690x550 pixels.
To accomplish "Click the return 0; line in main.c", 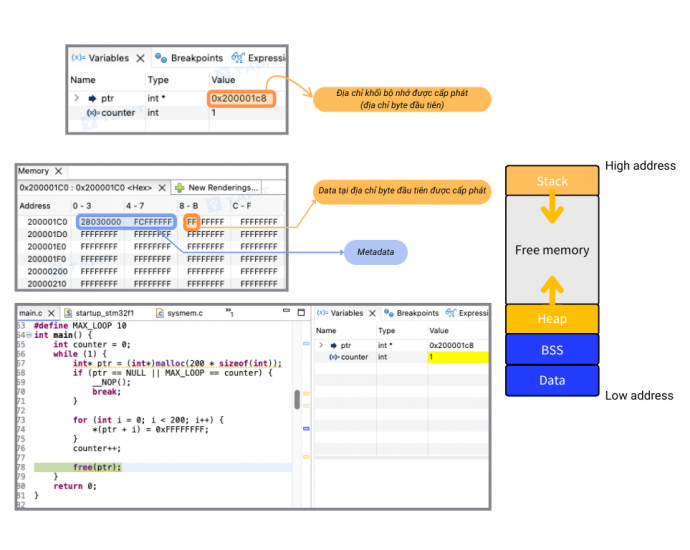I will pos(75,486).
